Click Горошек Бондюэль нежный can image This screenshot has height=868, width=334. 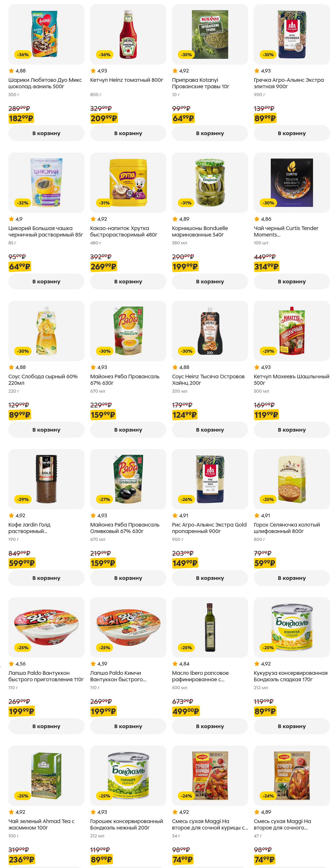coord(128,775)
